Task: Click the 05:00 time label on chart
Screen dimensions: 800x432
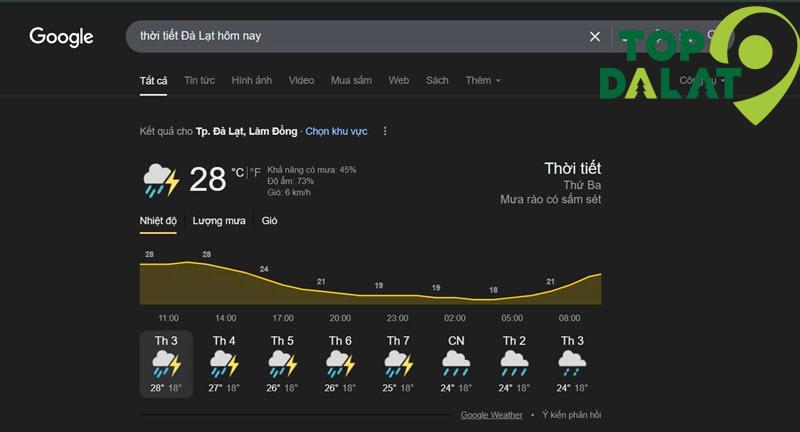Action: (x=512, y=318)
